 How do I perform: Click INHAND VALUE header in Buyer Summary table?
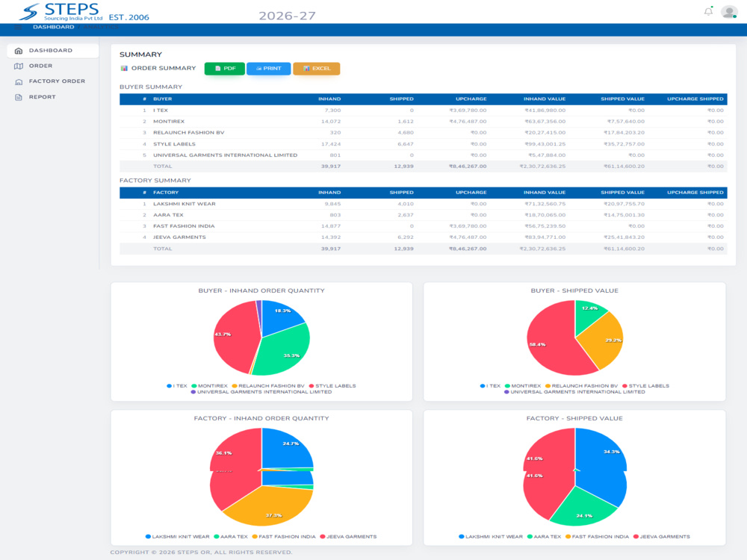coord(545,99)
